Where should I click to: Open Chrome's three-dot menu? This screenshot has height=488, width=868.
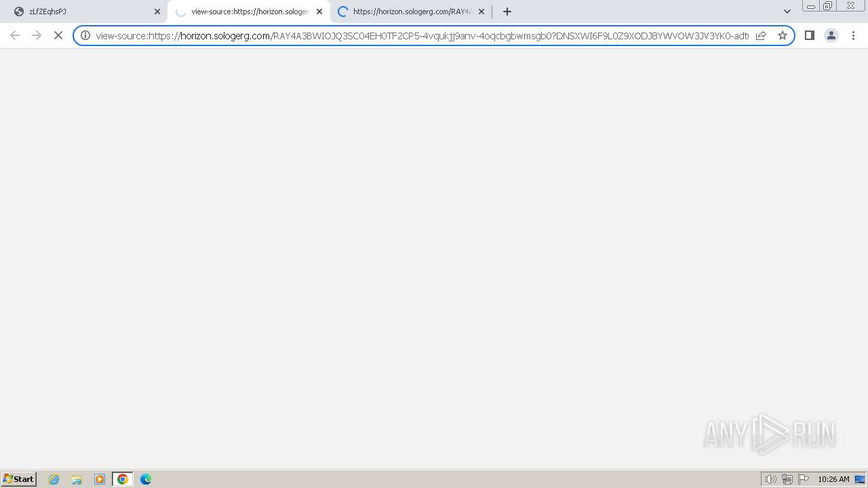click(x=853, y=35)
